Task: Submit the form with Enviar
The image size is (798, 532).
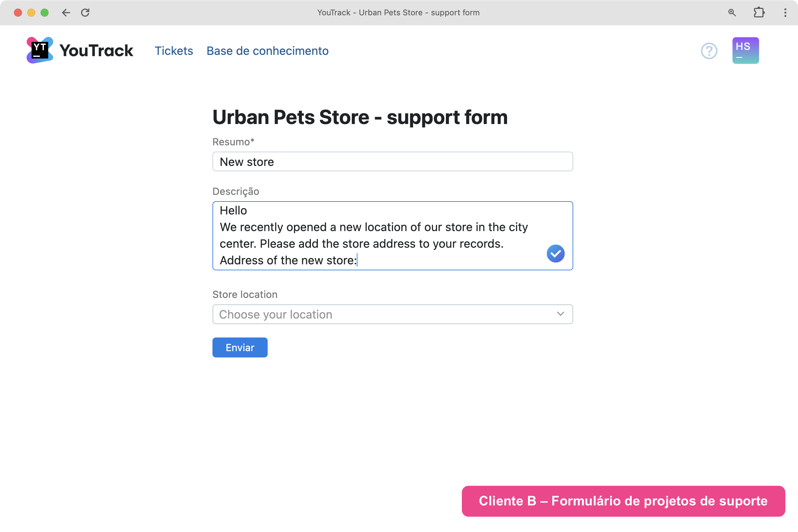Action: (x=239, y=347)
